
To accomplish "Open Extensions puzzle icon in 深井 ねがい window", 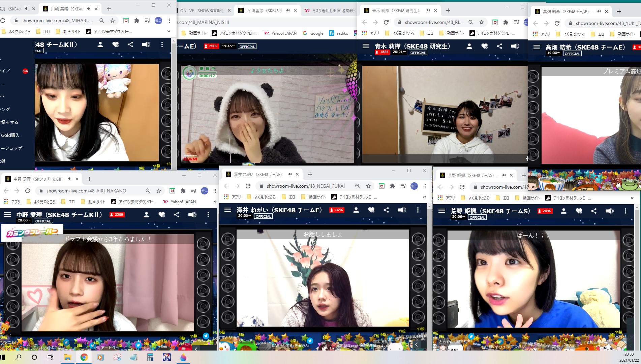I will click(392, 186).
